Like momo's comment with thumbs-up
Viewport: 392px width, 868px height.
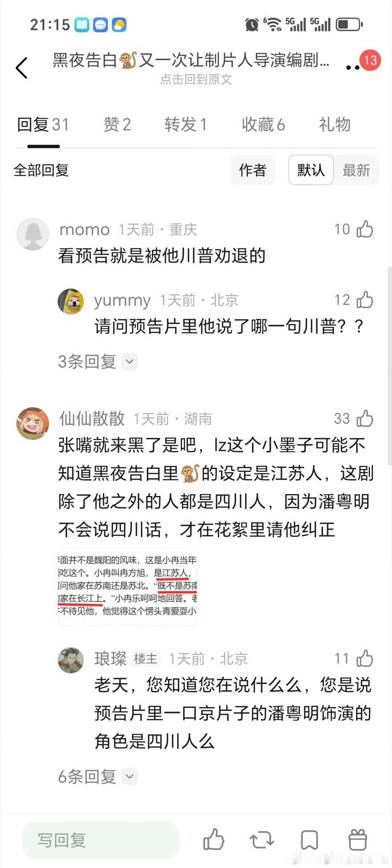pos(365,229)
